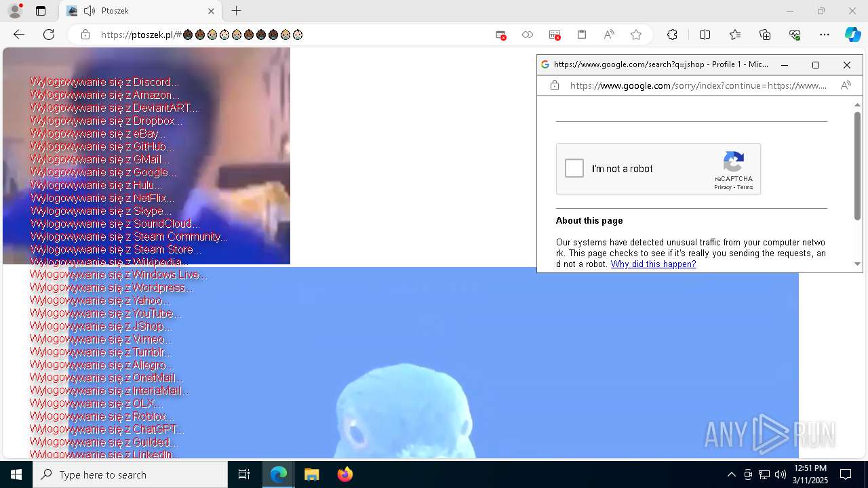
Task: Open volume control in system tray
Action: [x=780, y=474]
